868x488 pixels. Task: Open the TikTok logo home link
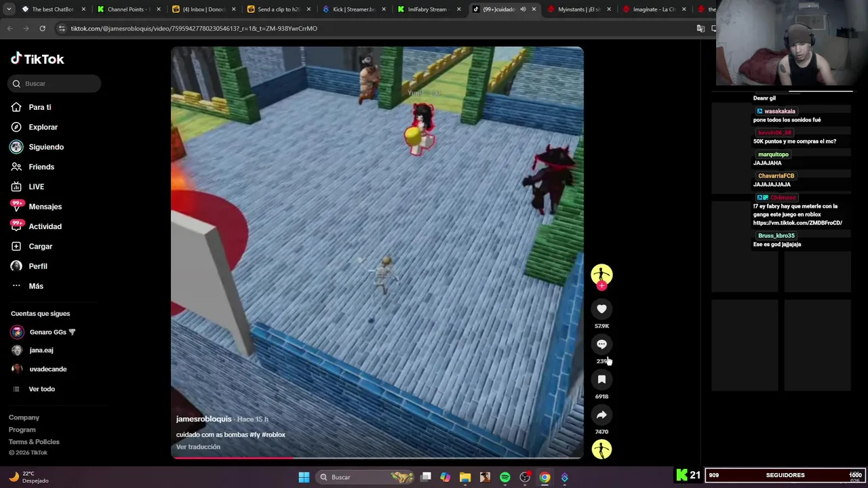[37, 59]
